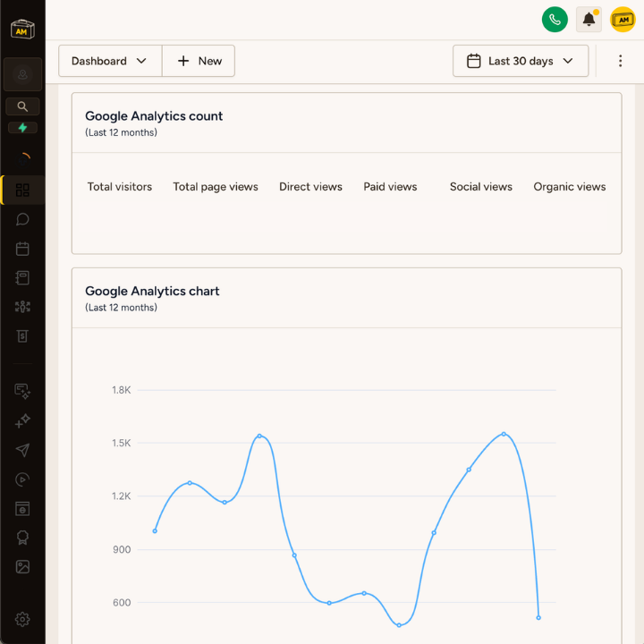Open the automation play circle icon

22,479
